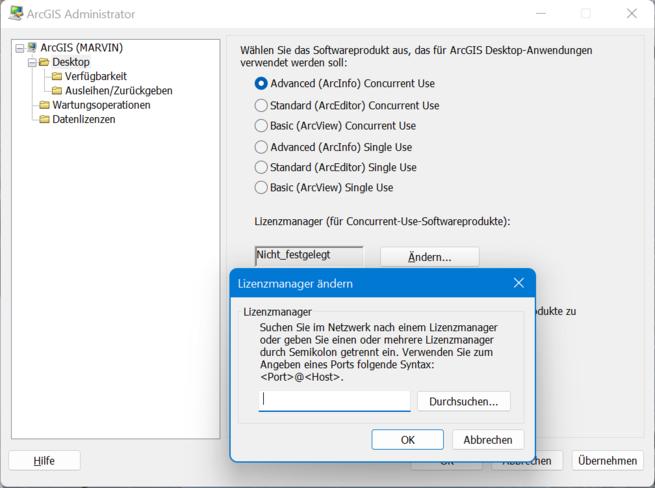Open the Ausleihen/Zurückgeben tree item

click(x=119, y=91)
